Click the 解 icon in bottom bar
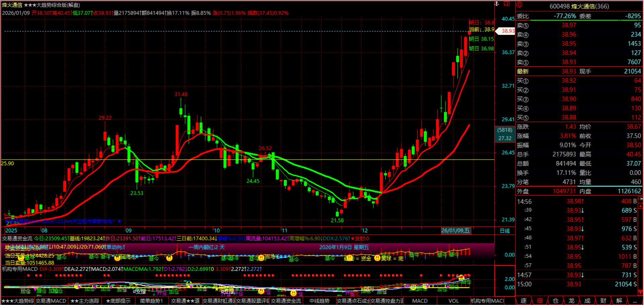 coord(619,301)
